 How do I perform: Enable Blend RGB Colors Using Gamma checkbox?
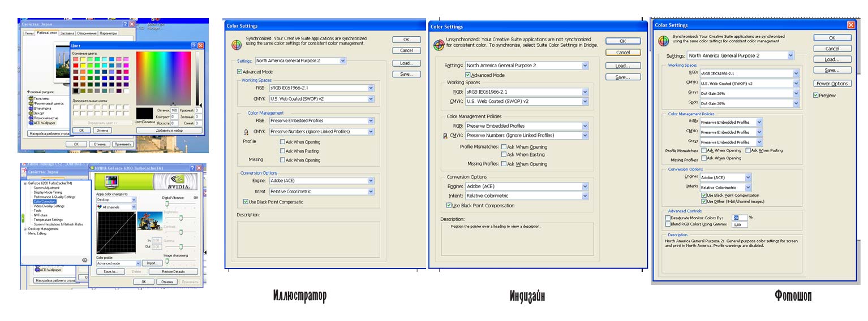(x=668, y=224)
